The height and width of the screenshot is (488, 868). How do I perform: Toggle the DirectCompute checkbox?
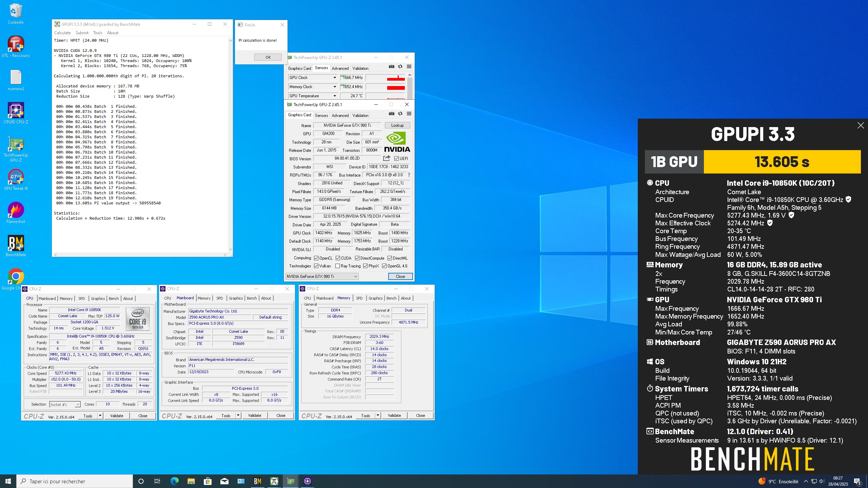357,258
